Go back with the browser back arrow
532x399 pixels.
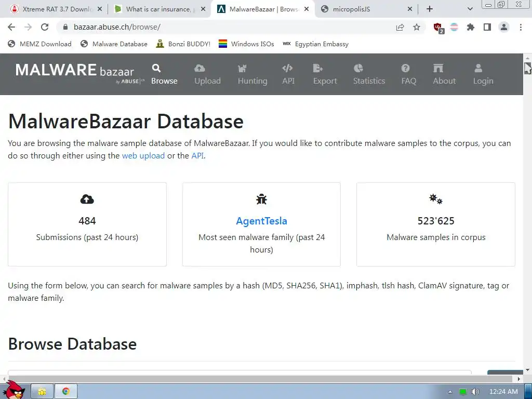point(11,27)
